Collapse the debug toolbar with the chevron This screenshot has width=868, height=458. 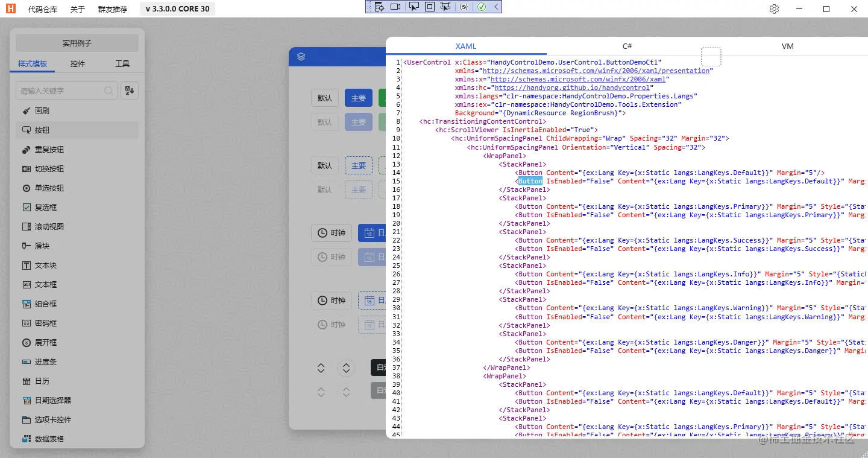click(496, 7)
